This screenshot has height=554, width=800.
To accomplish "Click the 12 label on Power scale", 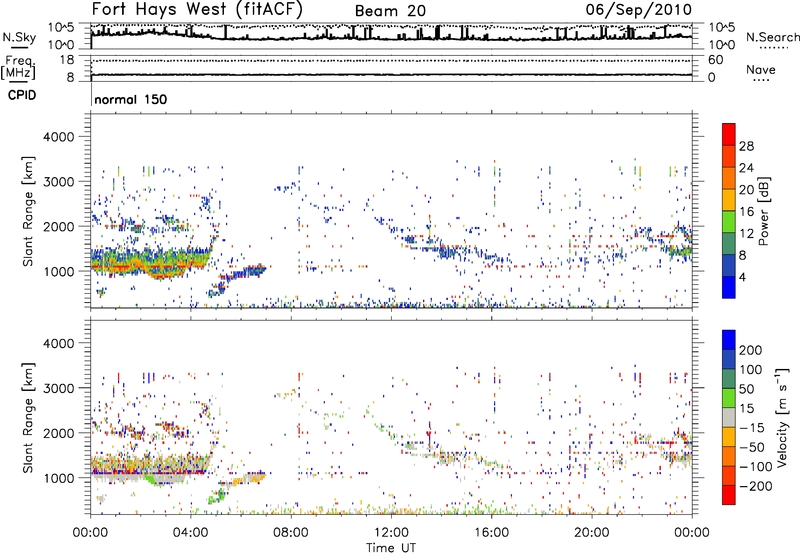I will point(746,234).
